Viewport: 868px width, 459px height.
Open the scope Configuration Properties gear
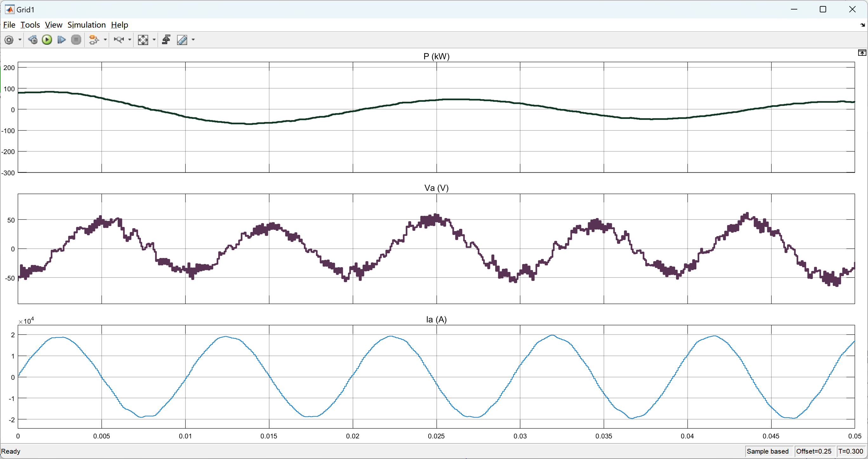pos(9,40)
